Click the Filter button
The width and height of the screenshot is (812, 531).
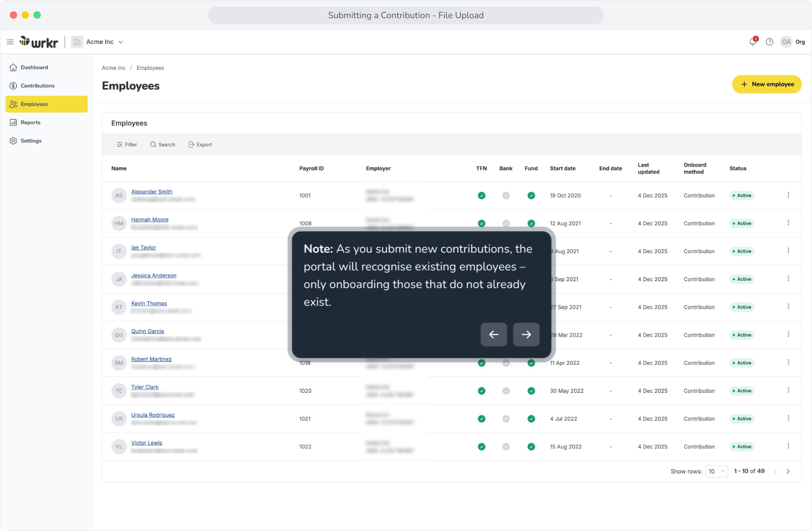click(x=127, y=145)
